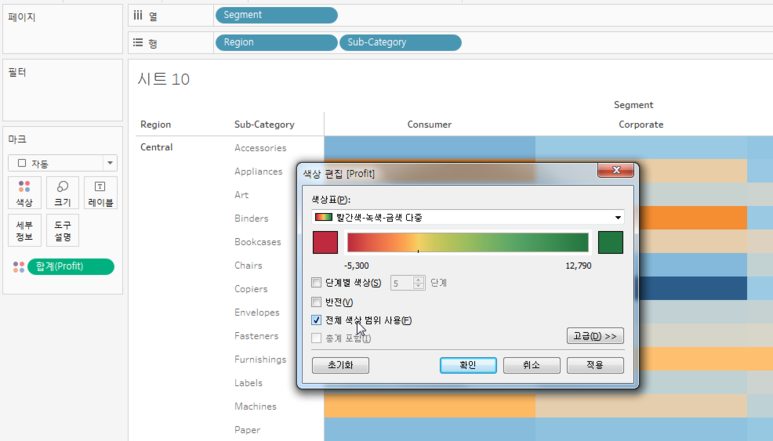Select the Copiers row label

(x=251, y=289)
